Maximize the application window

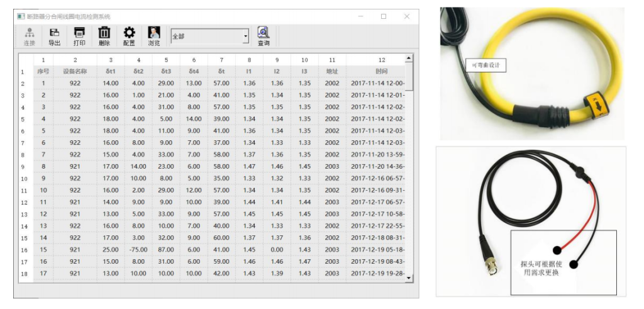[x=384, y=16]
